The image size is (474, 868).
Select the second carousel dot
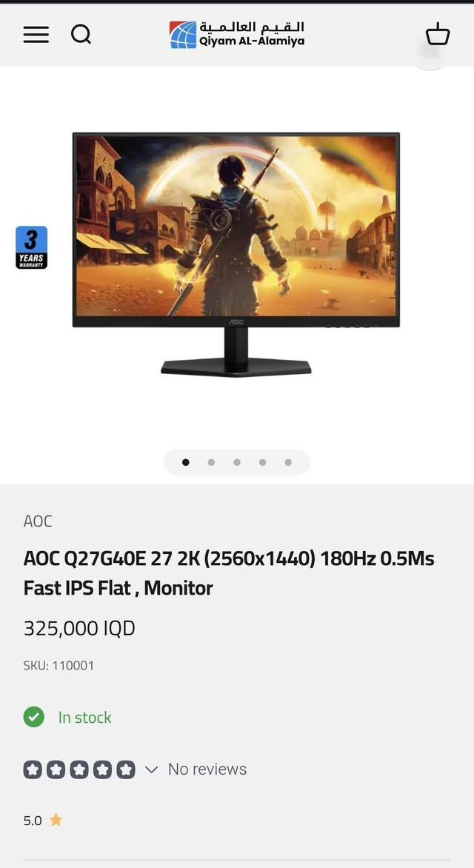[211, 462]
